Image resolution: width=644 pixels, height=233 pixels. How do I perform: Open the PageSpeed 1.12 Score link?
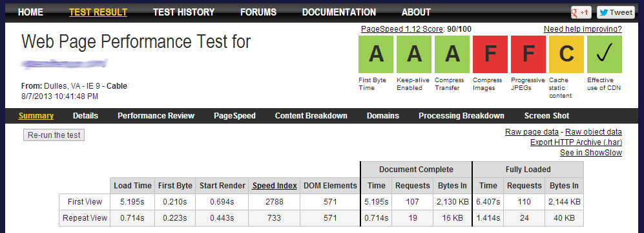[402, 29]
